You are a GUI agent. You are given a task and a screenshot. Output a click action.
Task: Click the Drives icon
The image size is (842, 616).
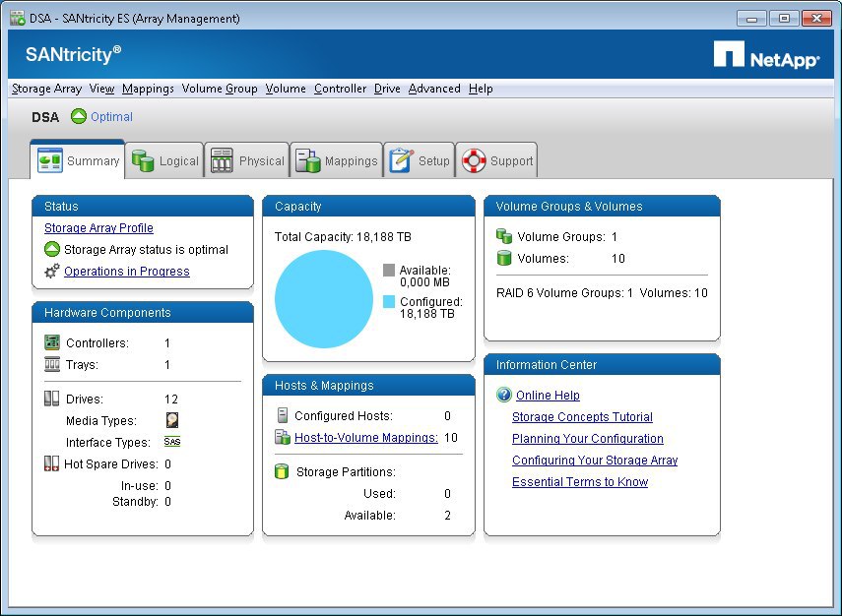[x=51, y=399]
